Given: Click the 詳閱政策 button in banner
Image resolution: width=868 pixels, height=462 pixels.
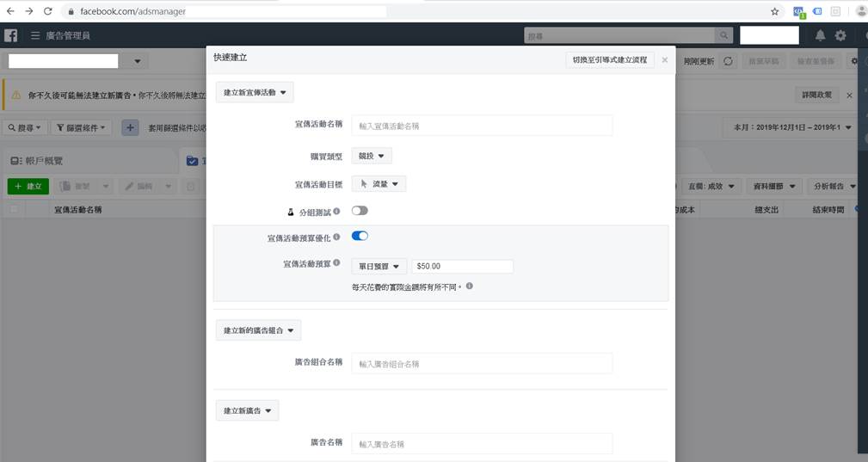Looking at the screenshot, I should click(x=817, y=95).
